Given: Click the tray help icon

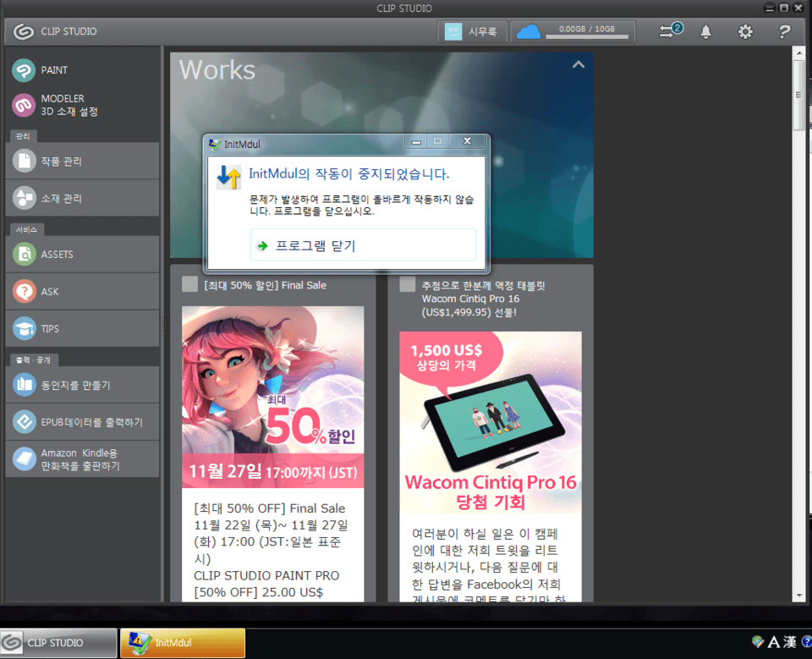Looking at the screenshot, I should click(807, 642).
